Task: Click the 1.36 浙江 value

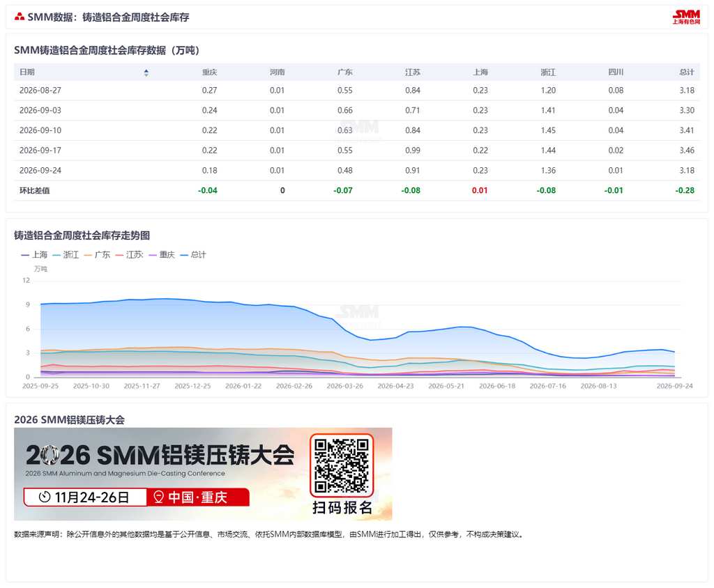Action: pyautogui.click(x=548, y=171)
